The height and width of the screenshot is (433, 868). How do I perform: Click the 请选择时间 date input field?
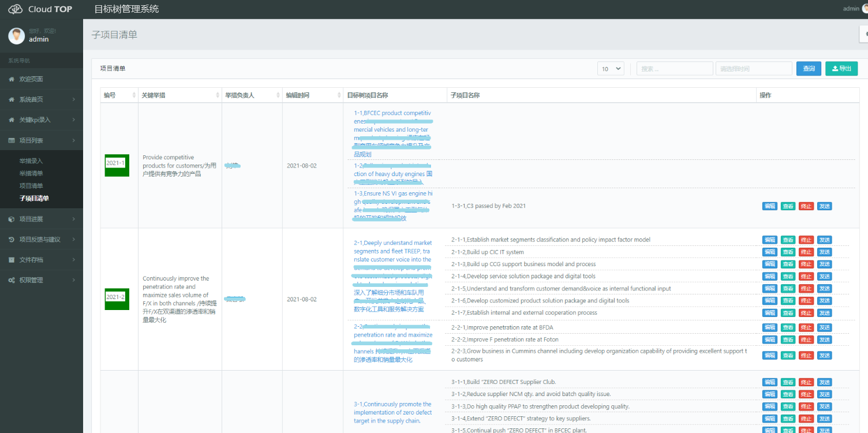[x=754, y=69]
